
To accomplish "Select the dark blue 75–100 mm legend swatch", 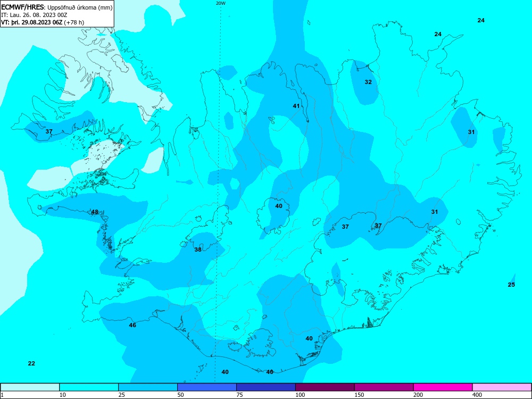I will (266, 387).
